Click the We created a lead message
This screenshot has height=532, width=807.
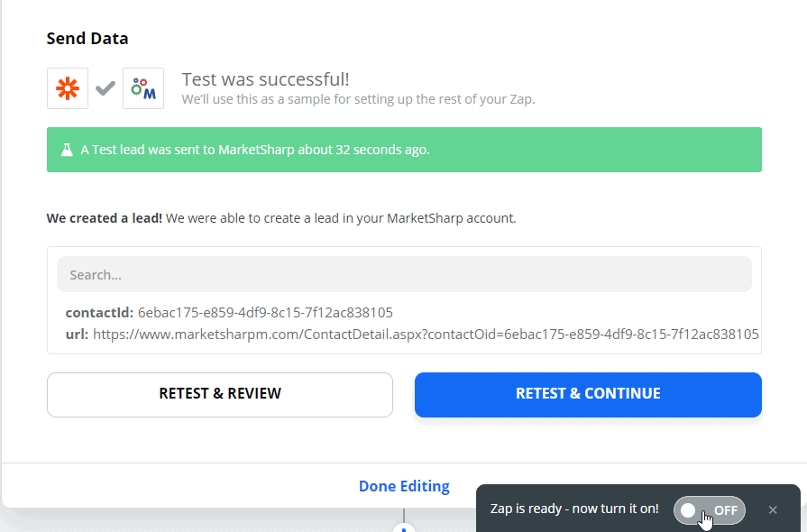click(x=281, y=218)
